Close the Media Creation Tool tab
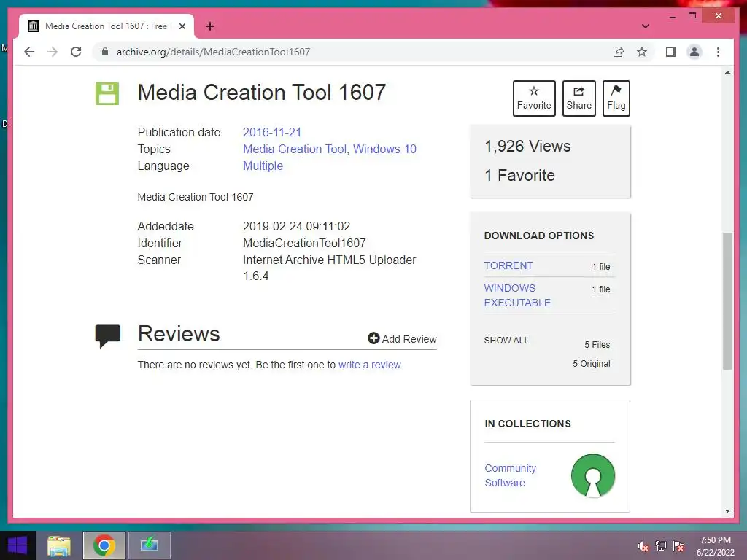 (182, 26)
